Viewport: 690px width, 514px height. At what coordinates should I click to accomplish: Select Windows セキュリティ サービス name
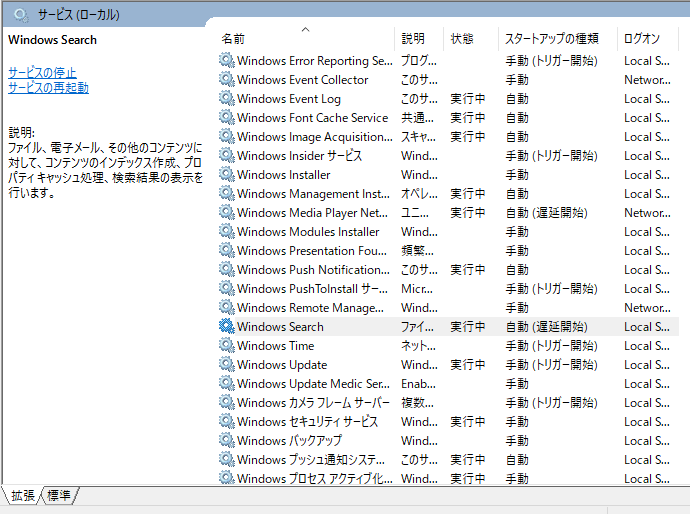point(307,422)
